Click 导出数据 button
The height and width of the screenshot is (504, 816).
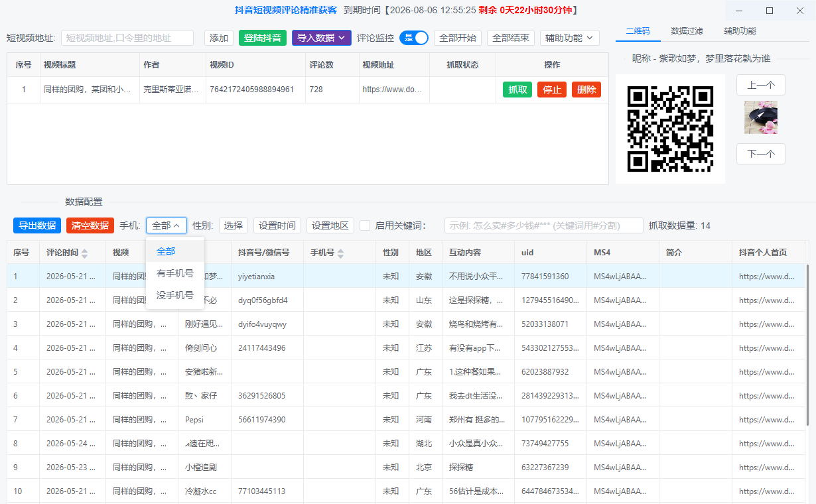tap(37, 225)
